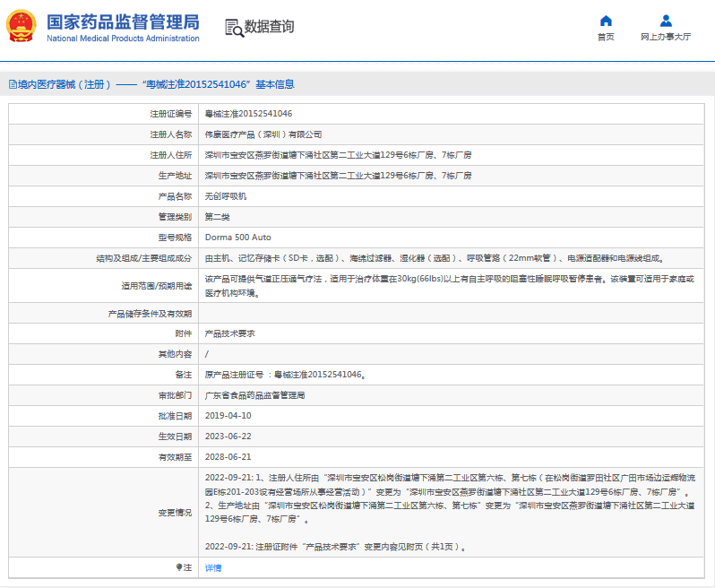Click the 备注 original certificate number text

[285, 375]
